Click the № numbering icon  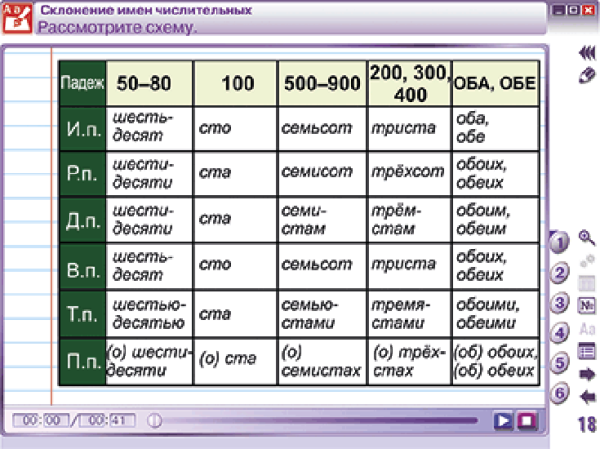pyautogui.click(x=587, y=305)
